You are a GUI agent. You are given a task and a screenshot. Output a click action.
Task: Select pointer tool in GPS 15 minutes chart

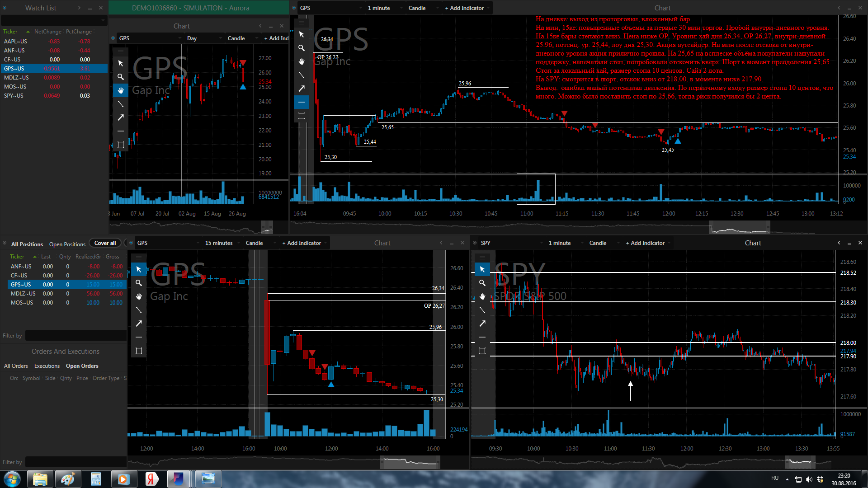(139, 269)
